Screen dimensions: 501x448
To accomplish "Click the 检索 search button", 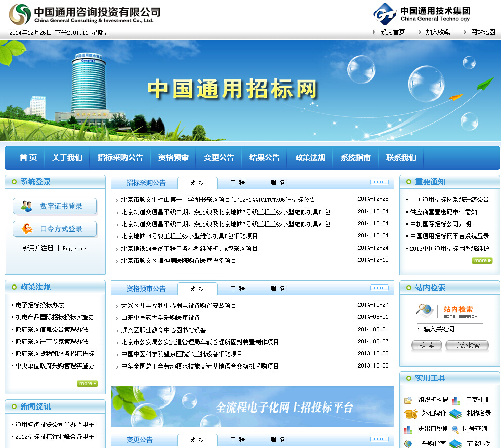I will coord(427,345).
